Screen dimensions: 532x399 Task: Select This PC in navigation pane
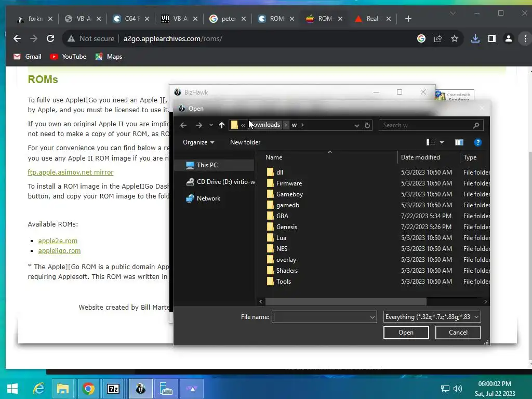click(x=215, y=165)
